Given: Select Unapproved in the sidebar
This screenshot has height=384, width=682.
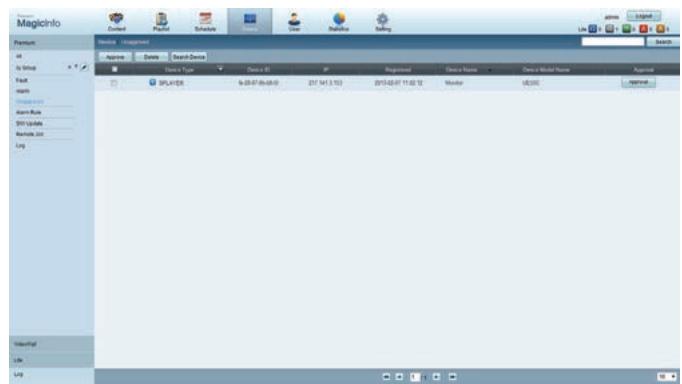Looking at the screenshot, I should point(30,102).
